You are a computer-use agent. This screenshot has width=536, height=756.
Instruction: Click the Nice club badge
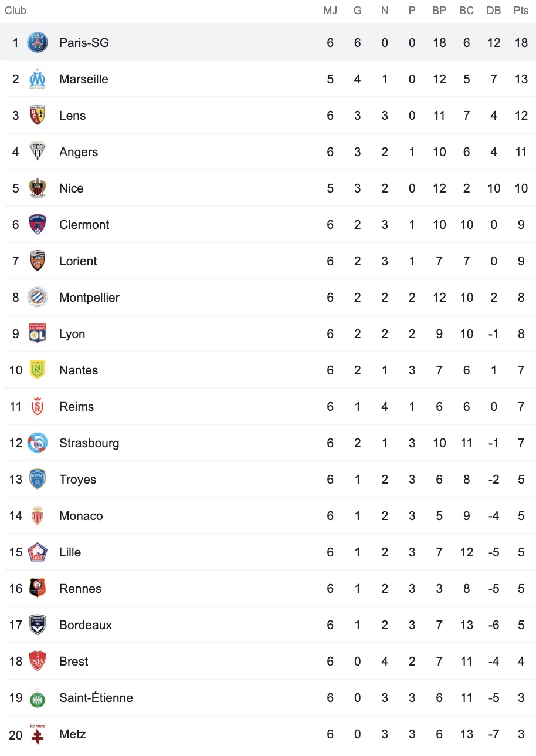38,188
